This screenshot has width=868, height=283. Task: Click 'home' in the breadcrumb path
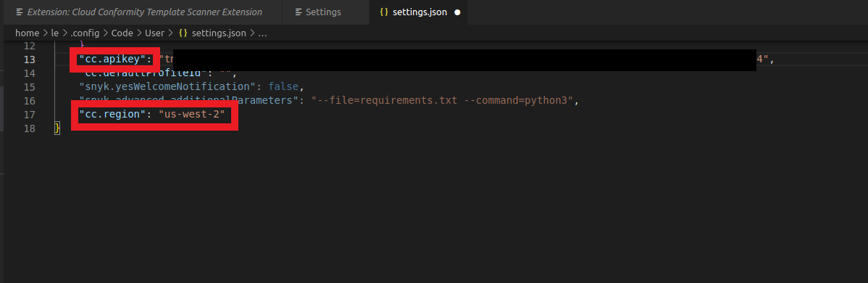(27, 33)
